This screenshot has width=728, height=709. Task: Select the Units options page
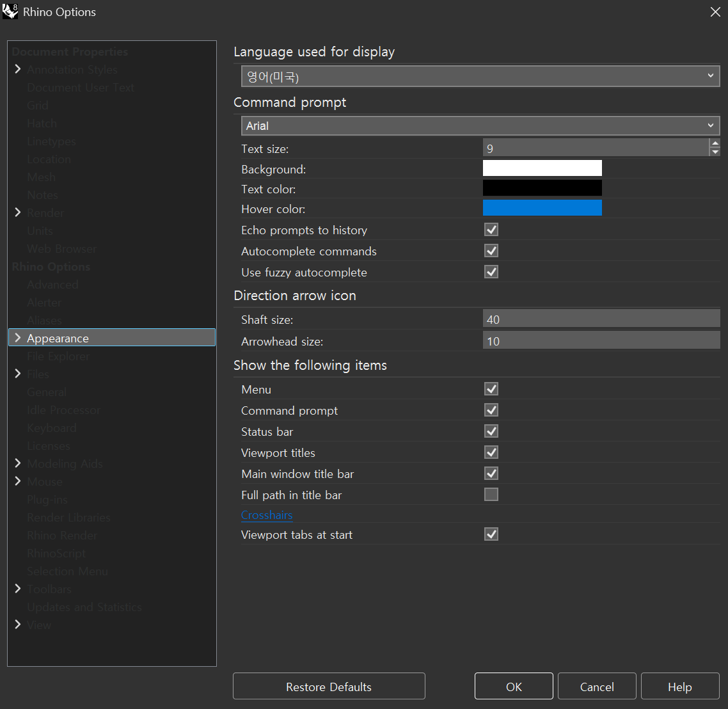click(40, 231)
